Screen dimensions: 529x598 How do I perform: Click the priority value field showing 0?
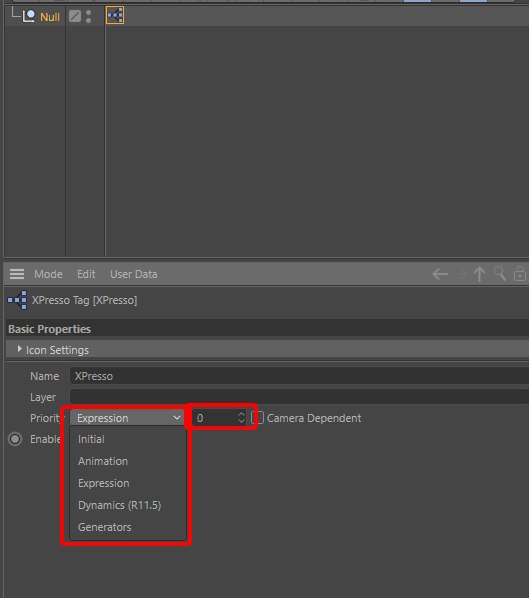(214, 418)
